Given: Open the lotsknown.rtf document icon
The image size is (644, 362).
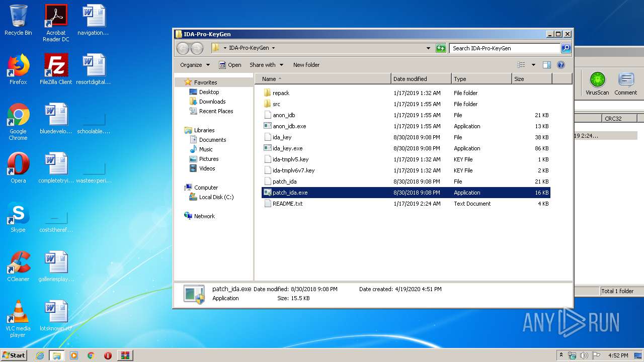Looking at the screenshot, I should tap(56, 316).
